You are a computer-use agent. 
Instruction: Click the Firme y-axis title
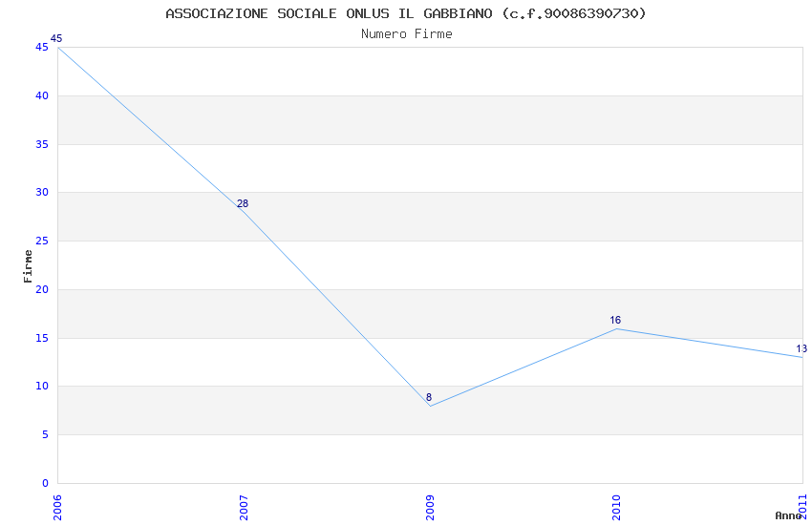28,266
